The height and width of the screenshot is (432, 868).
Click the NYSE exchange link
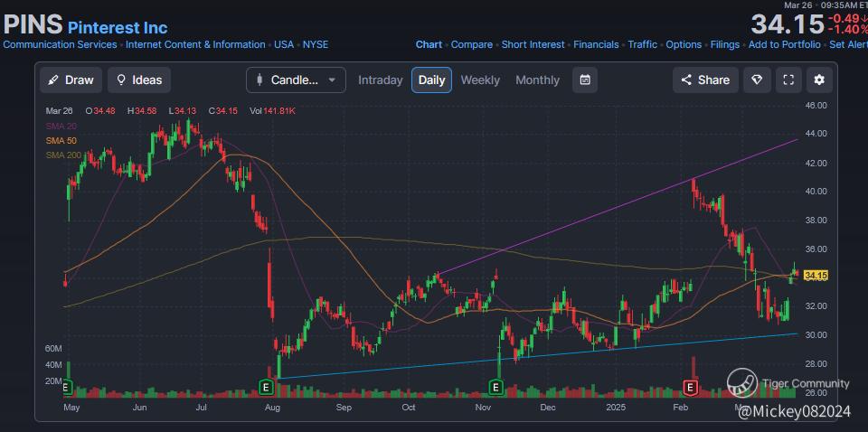click(316, 45)
